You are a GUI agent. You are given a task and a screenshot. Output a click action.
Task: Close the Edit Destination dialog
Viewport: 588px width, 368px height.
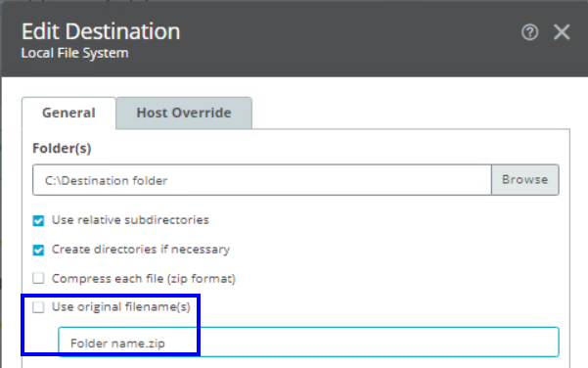pyautogui.click(x=562, y=32)
